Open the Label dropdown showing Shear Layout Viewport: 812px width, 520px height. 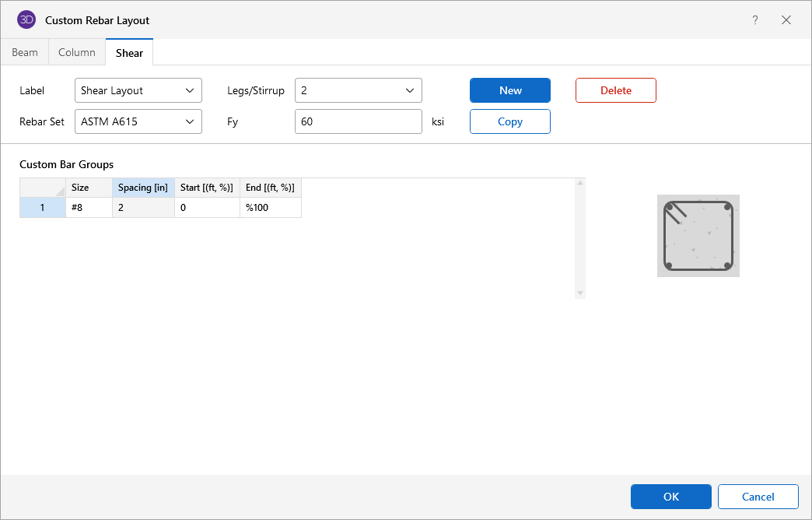click(x=138, y=90)
